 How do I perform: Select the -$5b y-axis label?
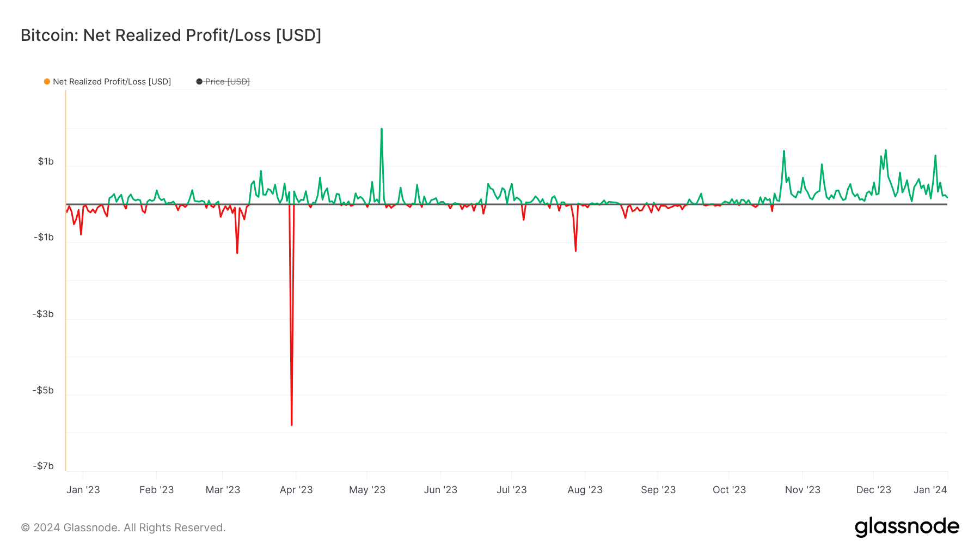[x=43, y=390]
